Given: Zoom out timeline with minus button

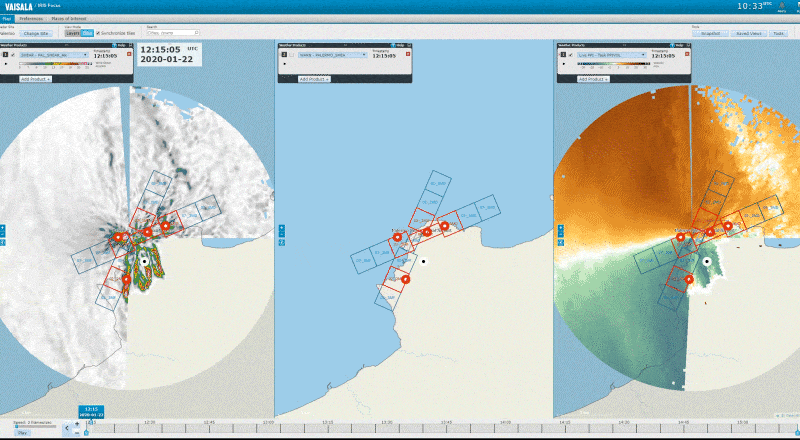Looking at the screenshot, I should pyautogui.click(x=78, y=432).
